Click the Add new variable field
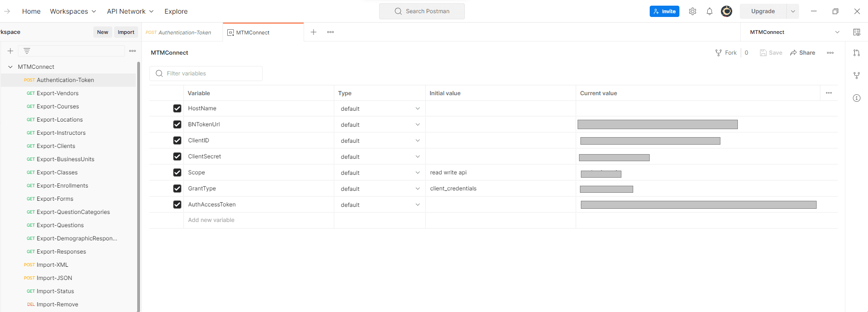868x312 pixels. click(x=258, y=220)
